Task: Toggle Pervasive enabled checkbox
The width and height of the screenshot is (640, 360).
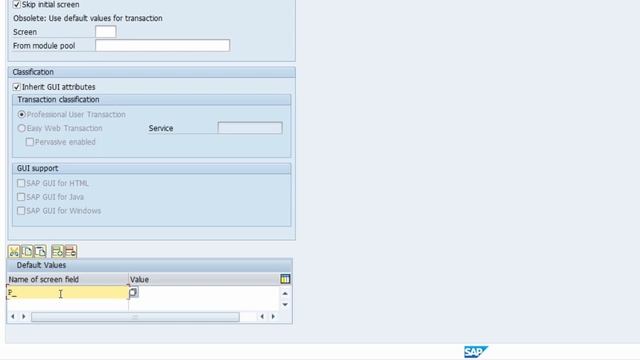Action: coord(29,142)
